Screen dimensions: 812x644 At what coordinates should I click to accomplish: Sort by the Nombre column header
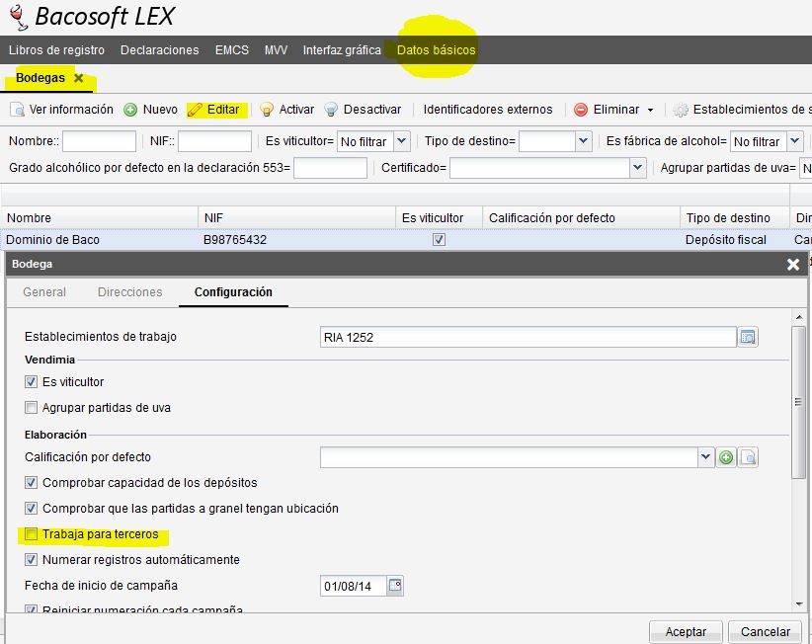(x=99, y=218)
